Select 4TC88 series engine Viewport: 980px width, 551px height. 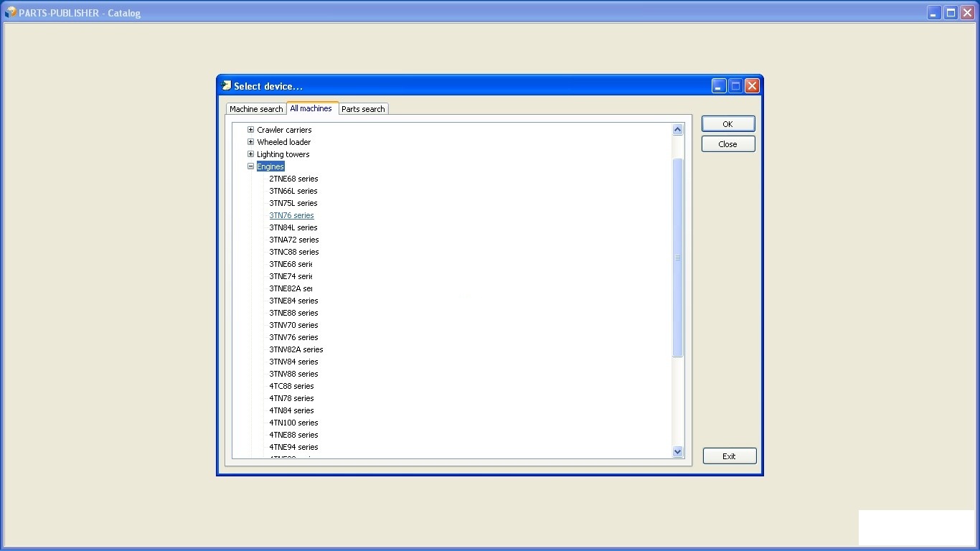pyautogui.click(x=291, y=386)
